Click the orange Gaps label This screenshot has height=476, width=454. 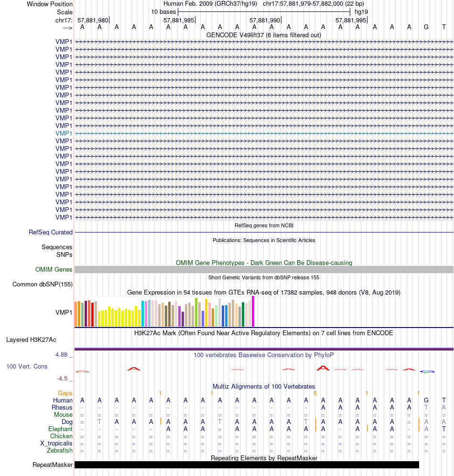click(65, 393)
